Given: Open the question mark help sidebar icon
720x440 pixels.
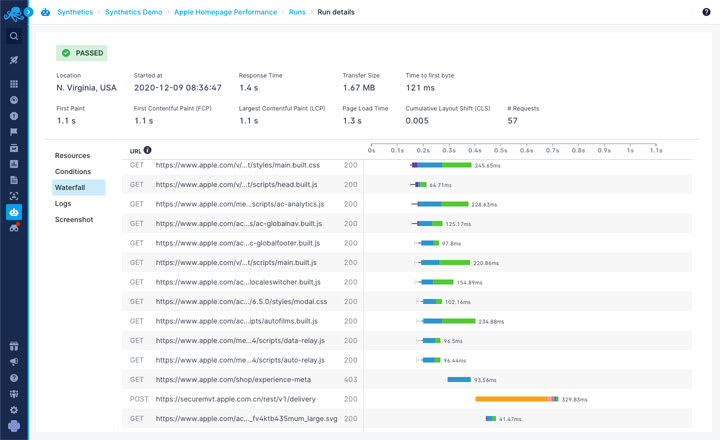Looking at the screenshot, I should tap(14, 378).
